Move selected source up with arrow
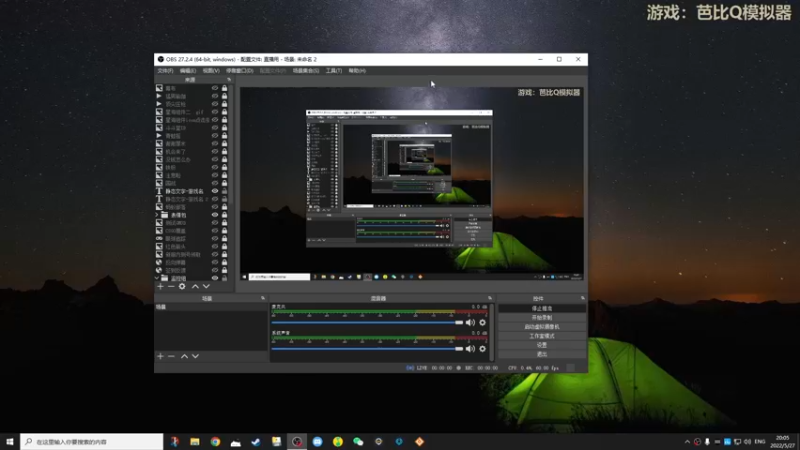 point(195,287)
